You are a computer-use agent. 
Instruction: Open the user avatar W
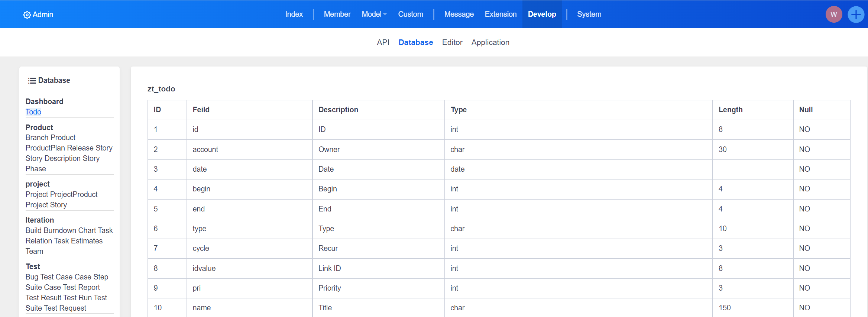click(x=833, y=14)
